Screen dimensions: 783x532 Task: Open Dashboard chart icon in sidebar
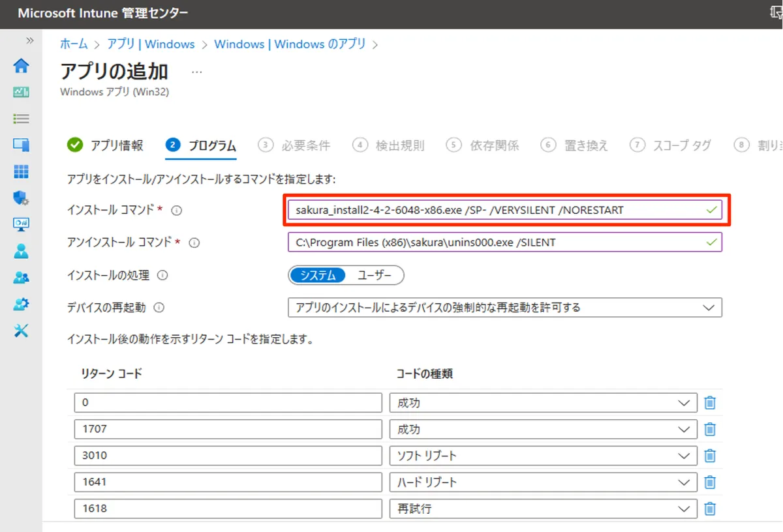(22, 92)
